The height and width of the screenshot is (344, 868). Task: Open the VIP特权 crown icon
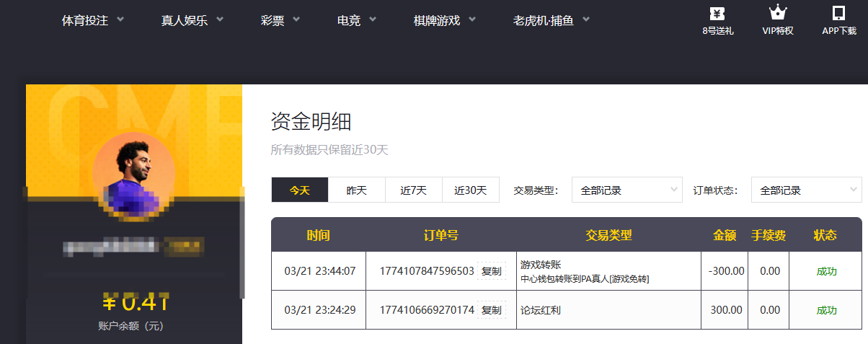(x=777, y=14)
